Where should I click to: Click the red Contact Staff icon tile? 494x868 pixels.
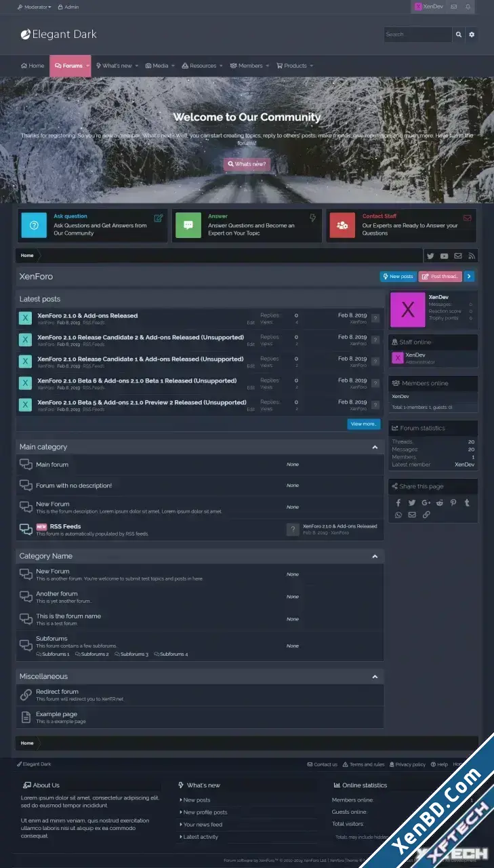pos(342,225)
